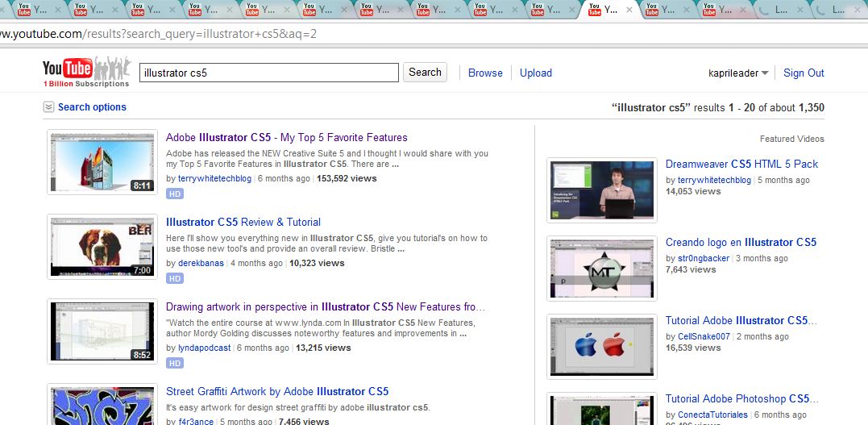Open terrywhitetechblog link under Top 5 Features

[215, 178]
